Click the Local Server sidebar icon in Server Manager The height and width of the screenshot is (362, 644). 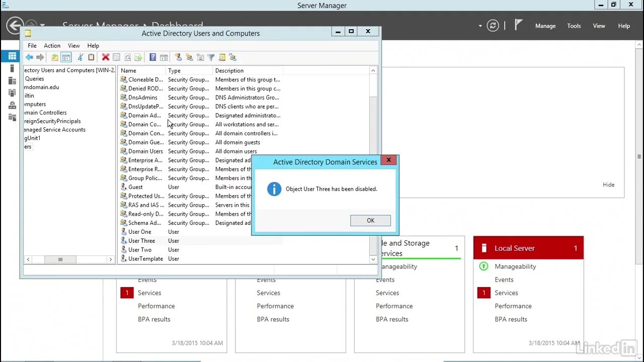point(12,68)
